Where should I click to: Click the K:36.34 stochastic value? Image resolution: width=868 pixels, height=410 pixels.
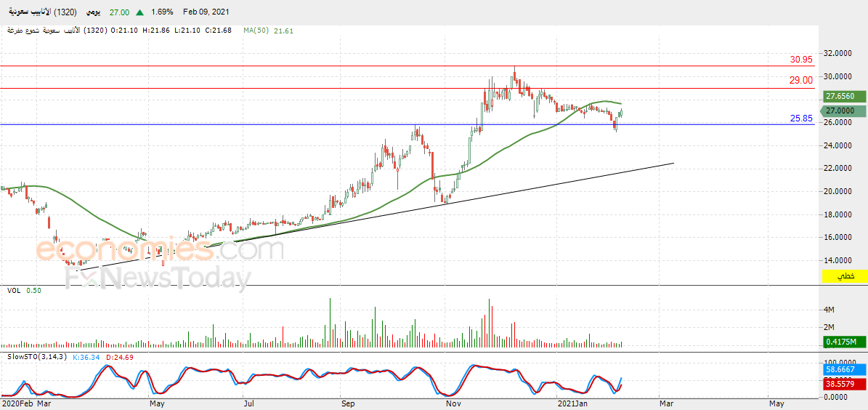(87, 356)
